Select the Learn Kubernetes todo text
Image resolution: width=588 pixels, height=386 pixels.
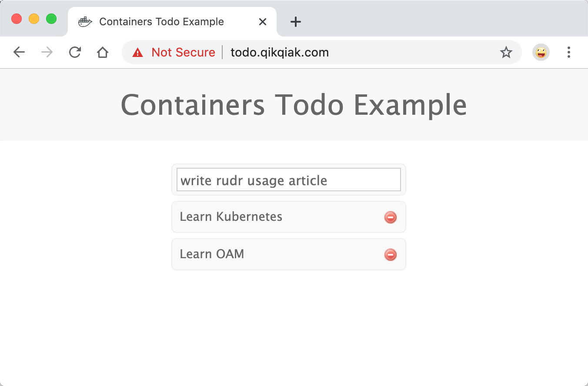[231, 216]
